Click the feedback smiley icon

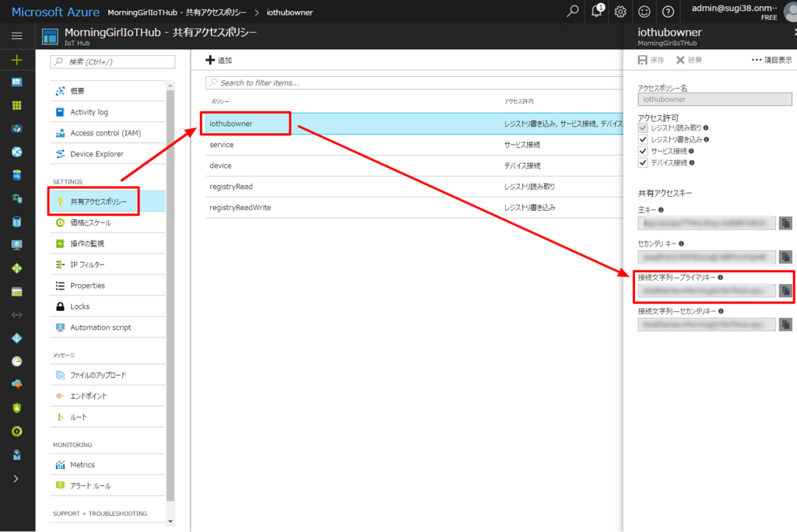coord(644,11)
